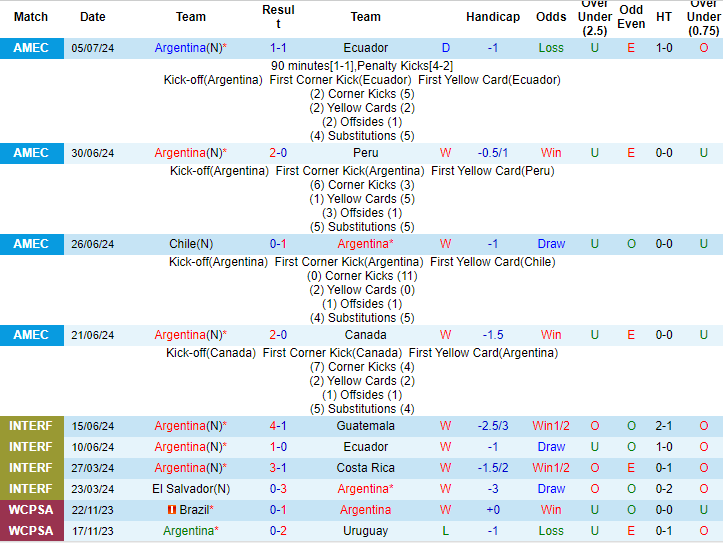The height and width of the screenshot is (543, 723).
Task: Click the Costa Rica team link
Action: pyautogui.click(x=365, y=468)
